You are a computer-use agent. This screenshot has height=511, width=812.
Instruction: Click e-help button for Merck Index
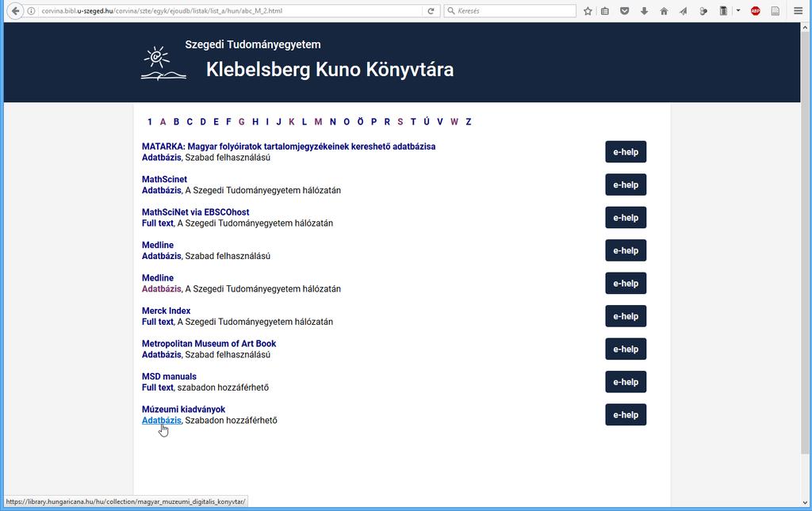(x=626, y=316)
